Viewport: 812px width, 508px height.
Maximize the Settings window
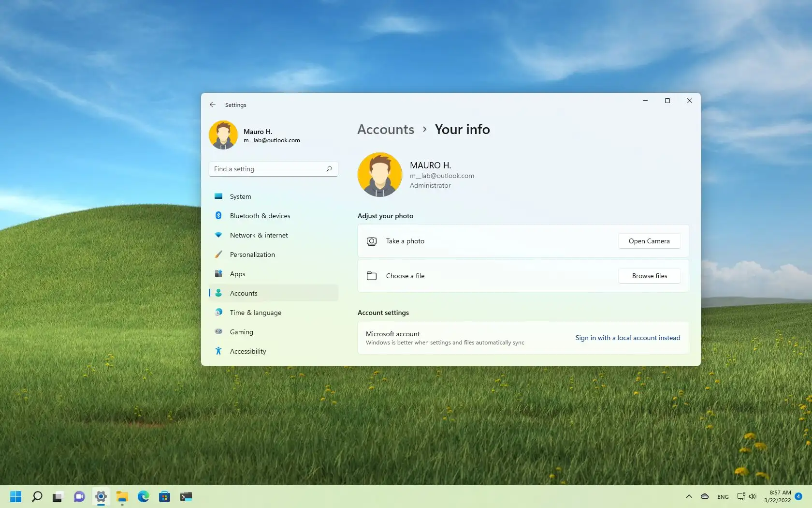(x=667, y=101)
